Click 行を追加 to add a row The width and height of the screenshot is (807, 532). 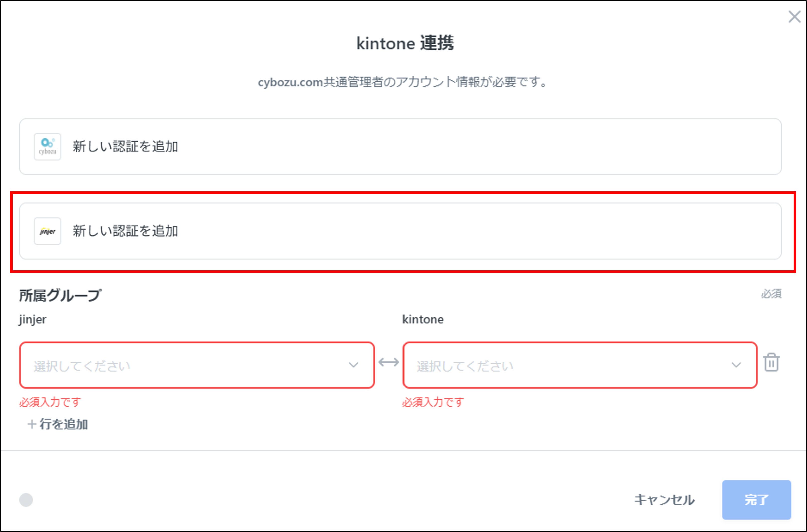tap(58, 424)
